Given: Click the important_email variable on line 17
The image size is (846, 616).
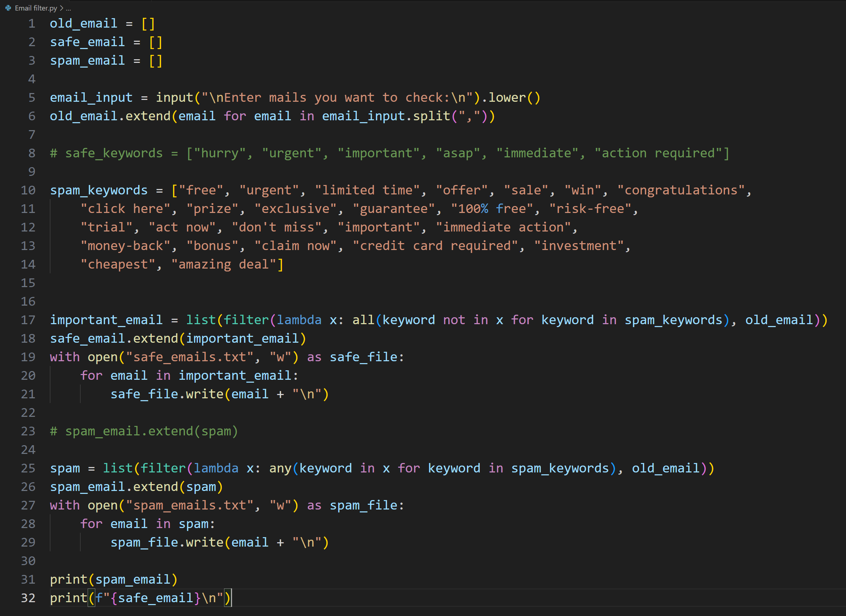Looking at the screenshot, I should (x=106, y=320).
